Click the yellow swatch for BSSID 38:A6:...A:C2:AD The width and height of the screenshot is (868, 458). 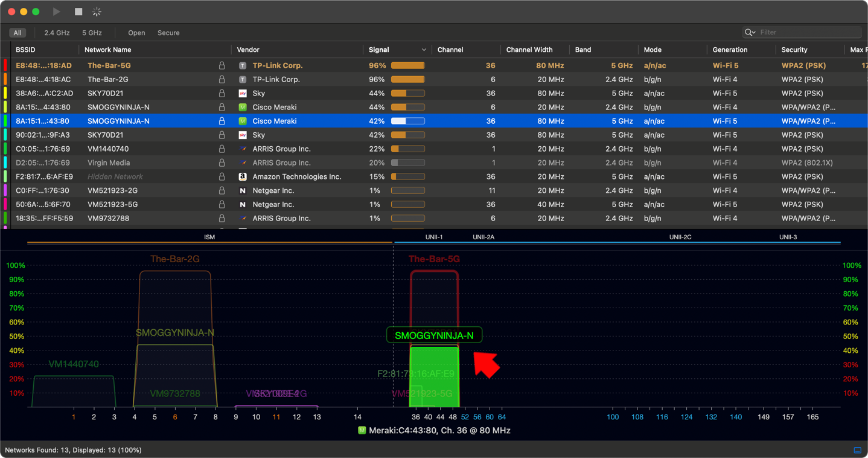pos(5,93)
